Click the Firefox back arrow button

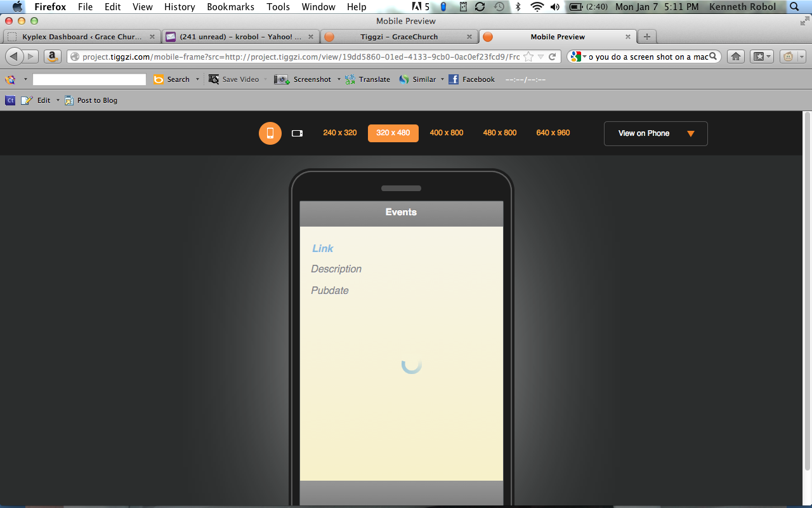point(14,57)
